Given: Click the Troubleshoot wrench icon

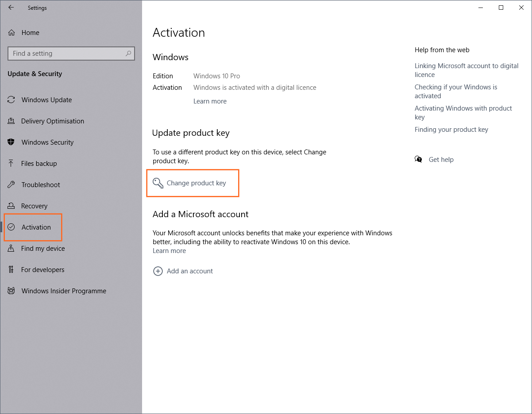Looking at the screenshot, I should tap(12, 185).
